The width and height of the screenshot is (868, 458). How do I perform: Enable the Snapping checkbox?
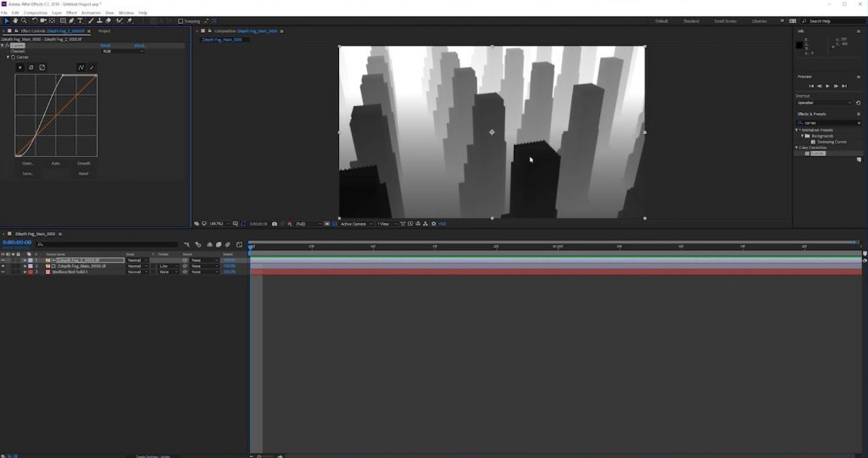pyautogui.click(x=181, y=21)
